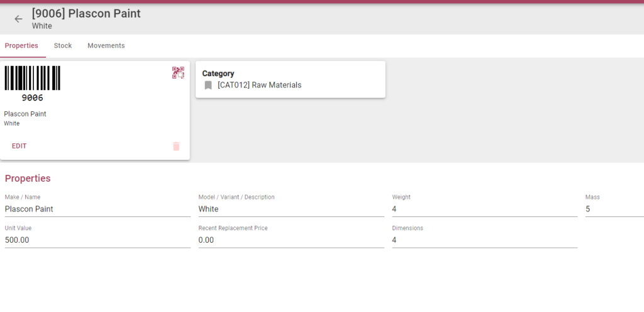Focus the Weight input field
The width and height of the screenshot is (644, 312).
(485, 209)
